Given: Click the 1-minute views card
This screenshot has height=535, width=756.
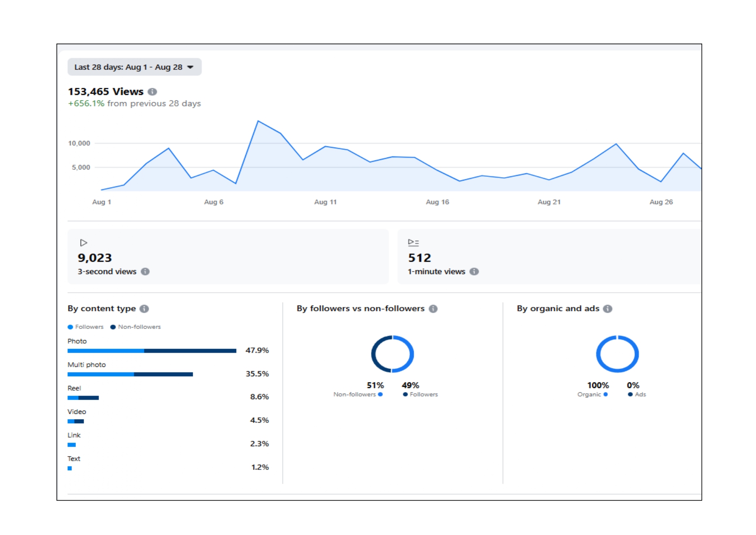Looking at the screenshot, I should pyautogui.click(x=549, y=257).
